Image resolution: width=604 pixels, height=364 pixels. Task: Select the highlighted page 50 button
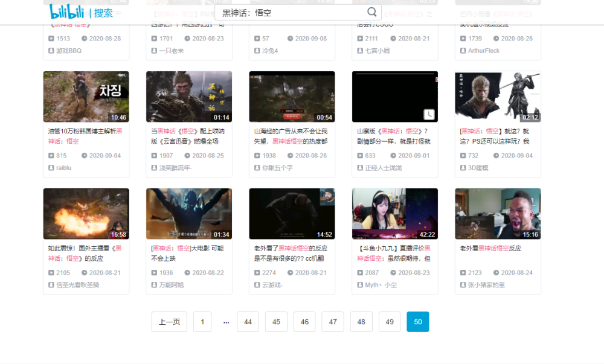point(418,322)
